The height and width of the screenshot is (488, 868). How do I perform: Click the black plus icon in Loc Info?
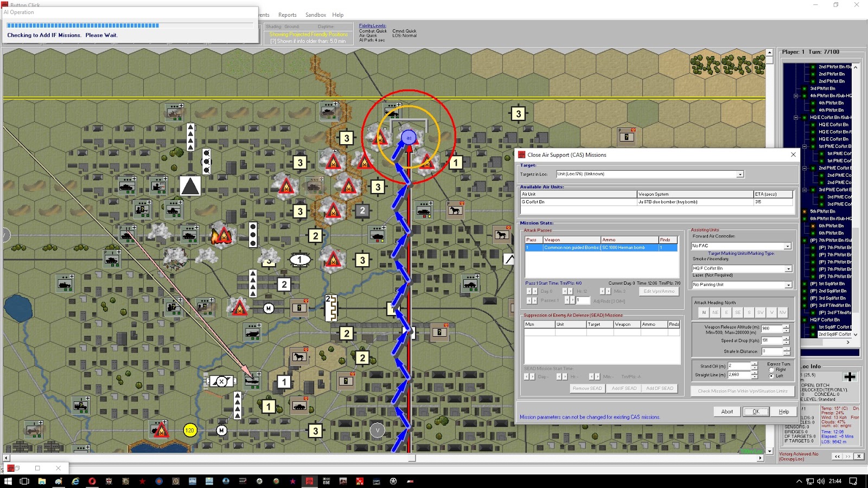tap(850, 376)
